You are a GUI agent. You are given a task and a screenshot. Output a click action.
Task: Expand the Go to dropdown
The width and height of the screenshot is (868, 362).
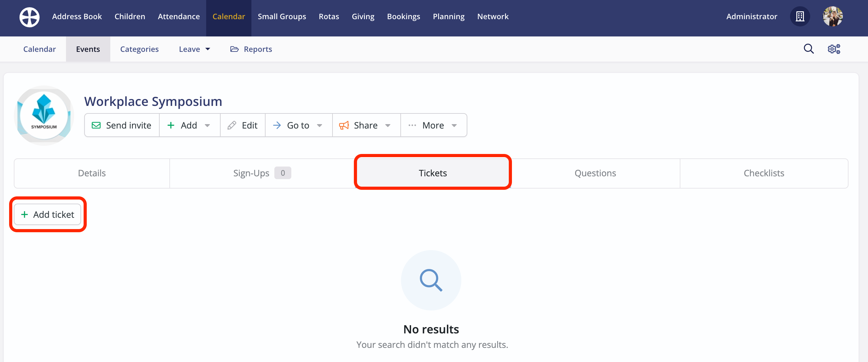299,125
